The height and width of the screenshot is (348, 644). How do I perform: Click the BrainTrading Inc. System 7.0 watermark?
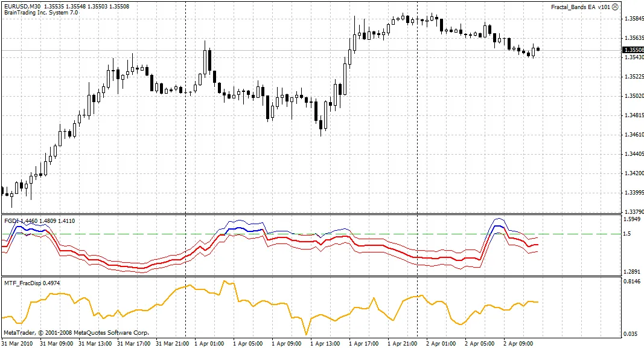pos(42,11)
